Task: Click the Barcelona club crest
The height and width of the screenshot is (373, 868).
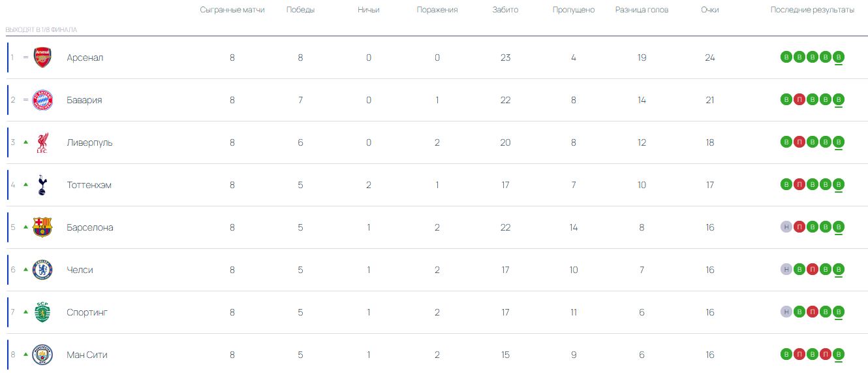Action: (42, 227)
